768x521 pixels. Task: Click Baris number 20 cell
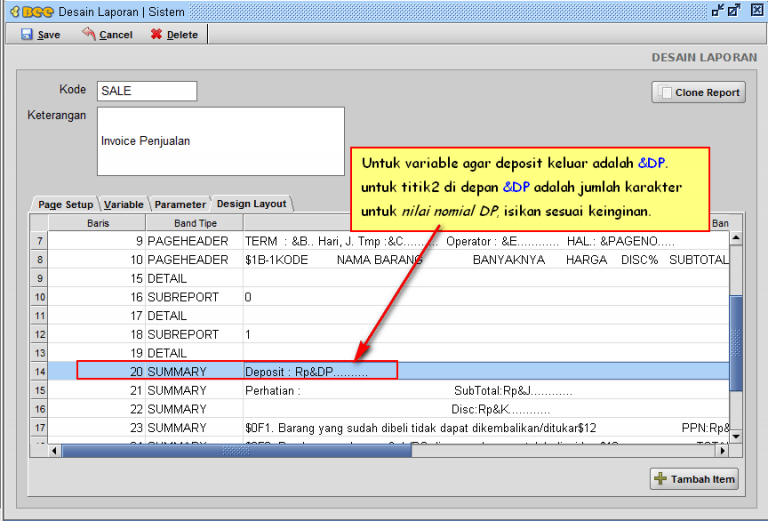click(97, 372)
